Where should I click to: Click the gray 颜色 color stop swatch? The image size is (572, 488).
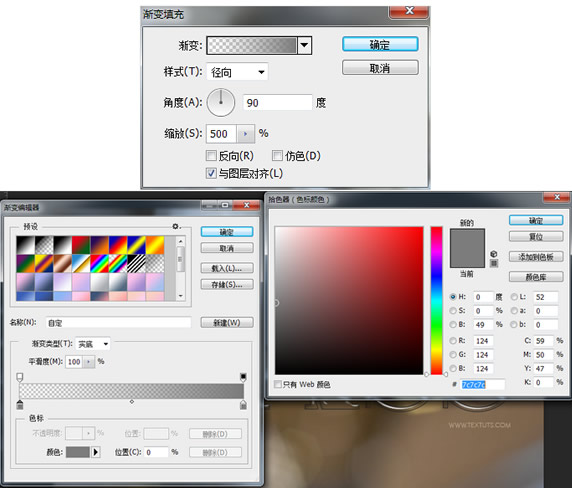(78, 452)
